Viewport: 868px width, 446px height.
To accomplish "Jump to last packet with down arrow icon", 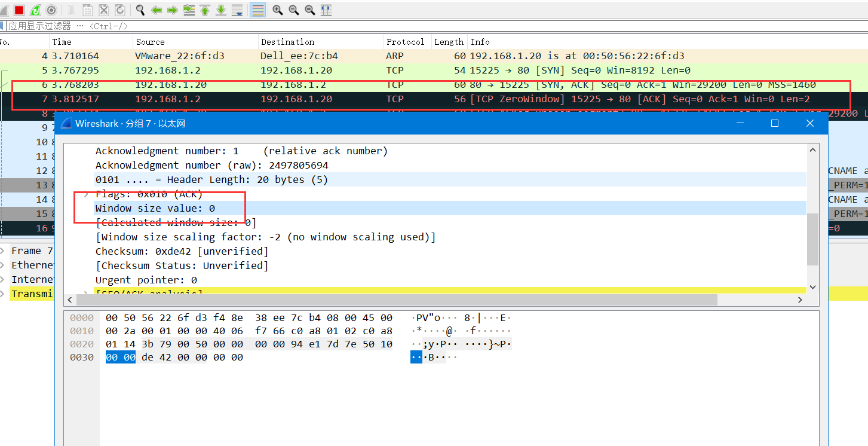I will coord(221,10).
